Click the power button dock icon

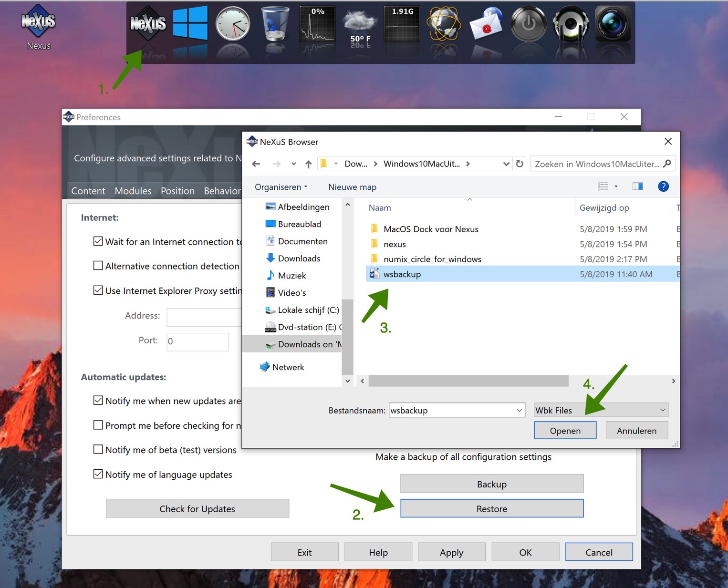[x=529, y=24]
